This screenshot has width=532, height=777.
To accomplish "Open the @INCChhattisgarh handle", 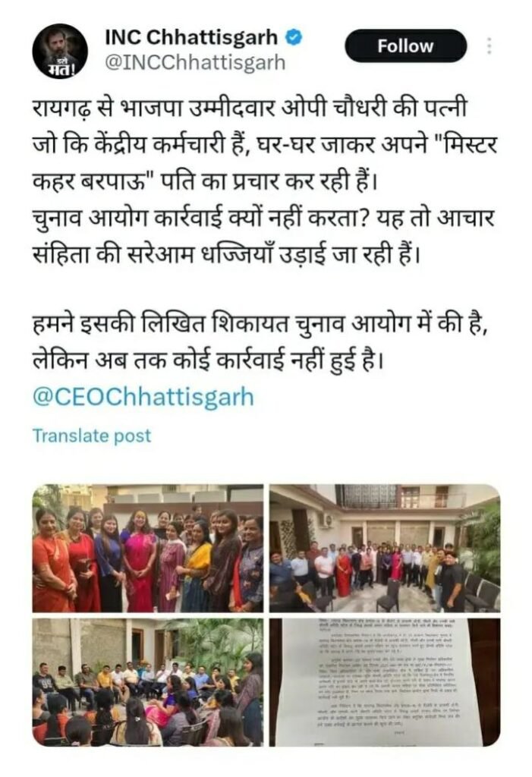I will tap(197, 63).
